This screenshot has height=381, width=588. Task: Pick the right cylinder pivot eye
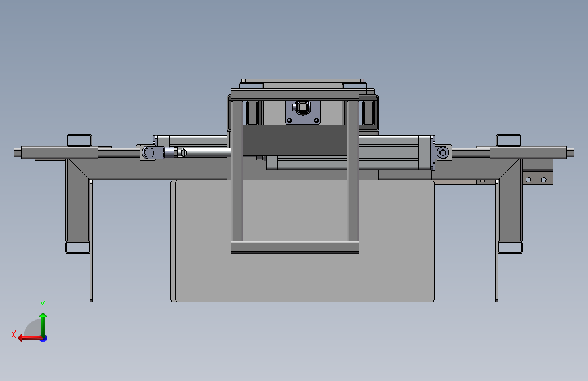coord(443,153)
